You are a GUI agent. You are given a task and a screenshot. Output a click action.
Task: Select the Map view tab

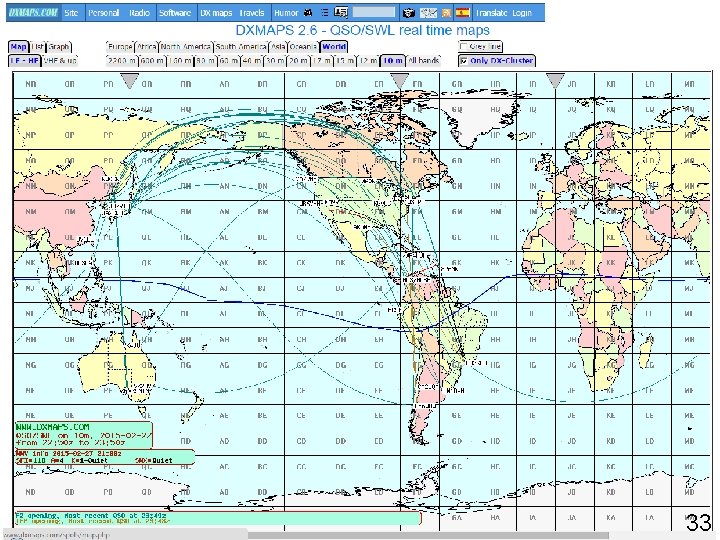(18, 47)
